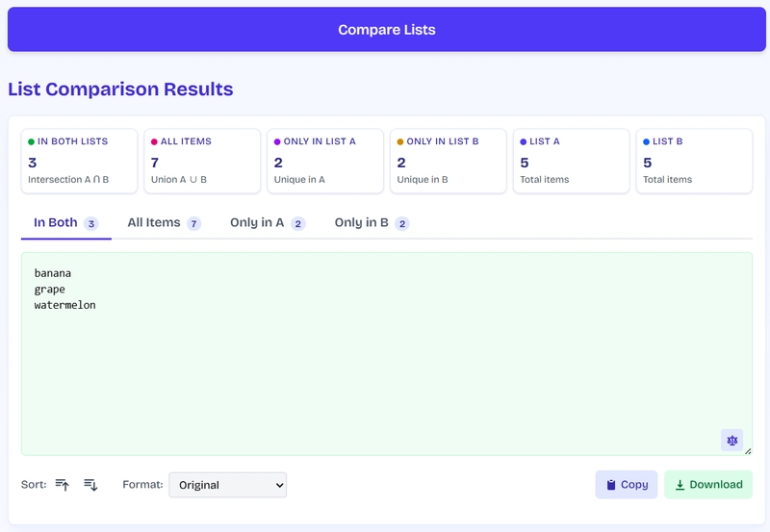Open the Only in B tab
The width and height of the screenshot is (770, 532).
pyautogui.click(x=372, y=223)
